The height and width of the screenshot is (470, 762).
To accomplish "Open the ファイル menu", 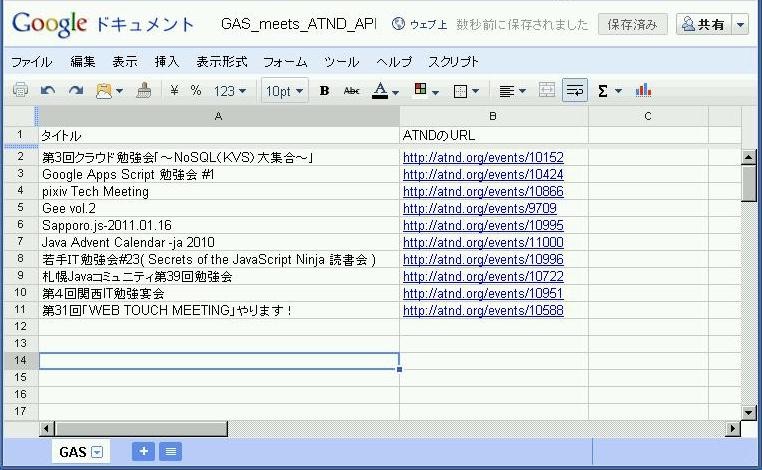I will tap(32, 62).
